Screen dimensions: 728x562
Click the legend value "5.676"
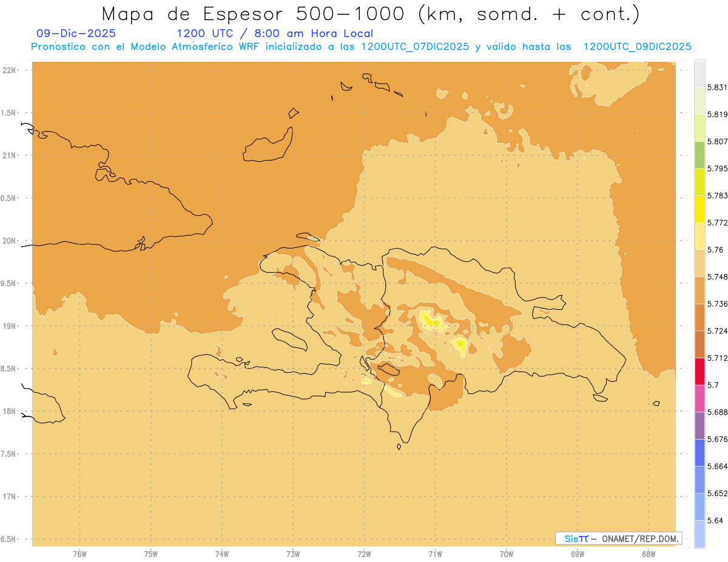(x=717, y=439)
